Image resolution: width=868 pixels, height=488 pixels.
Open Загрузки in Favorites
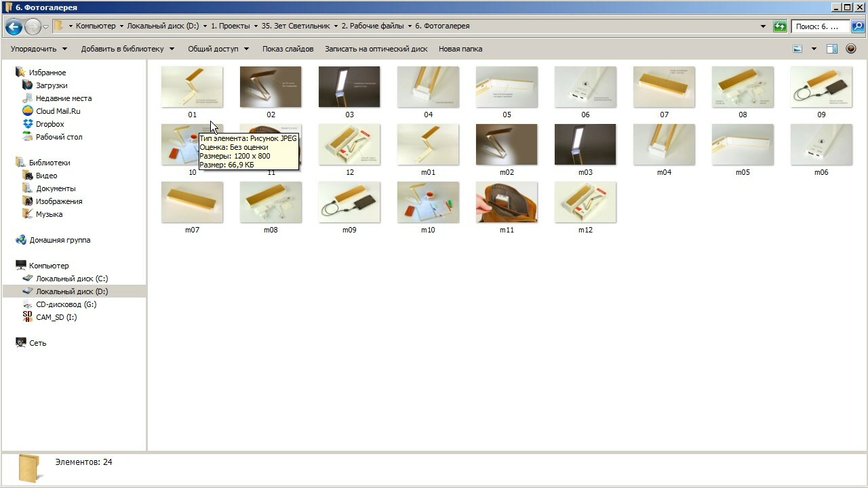52,85
